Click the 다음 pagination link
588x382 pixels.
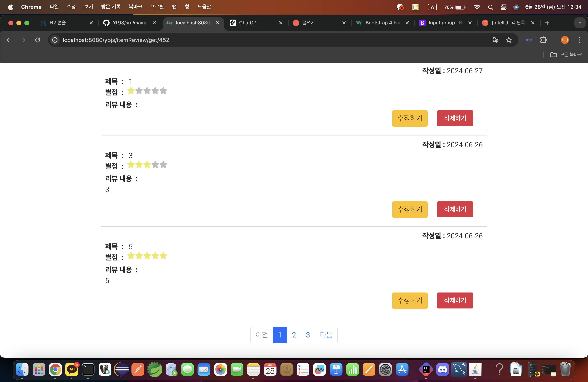326,335
